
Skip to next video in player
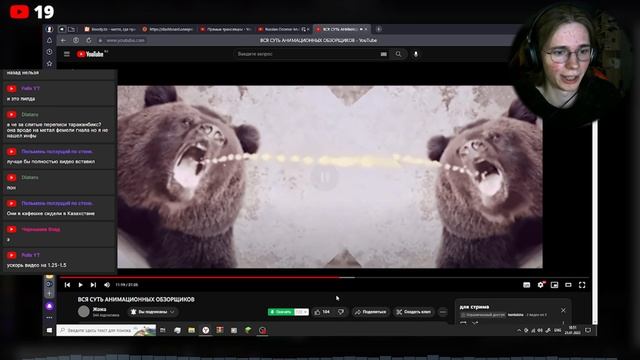tap(93, 285)
